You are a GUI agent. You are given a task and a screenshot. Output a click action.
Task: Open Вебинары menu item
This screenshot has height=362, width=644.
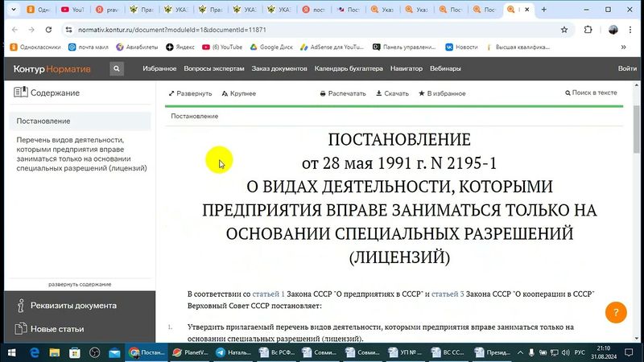(x=445, y=68)
